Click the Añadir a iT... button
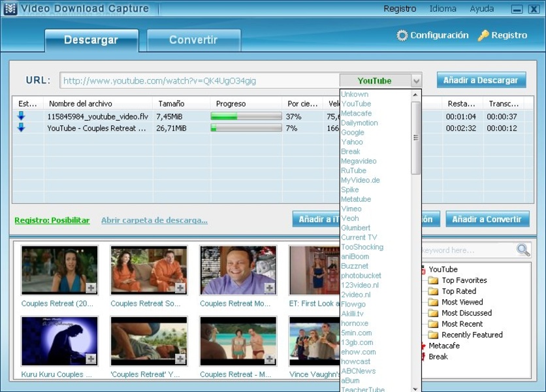 click(x=317, y=219)
